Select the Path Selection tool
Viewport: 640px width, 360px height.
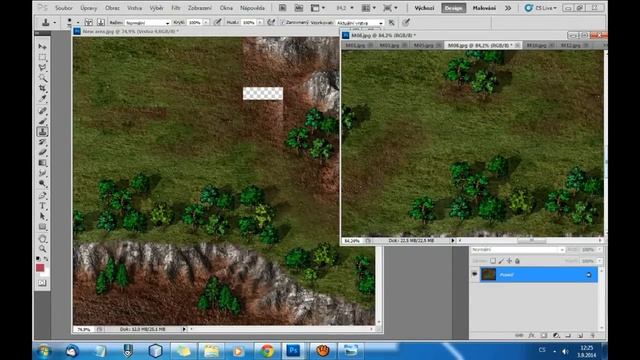tap(42, 216)
